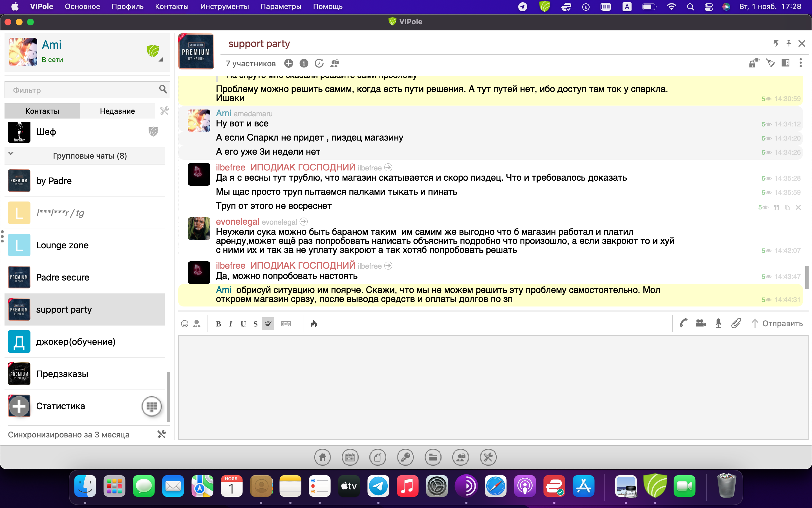Record a voice message with microphone icon
The height and width of the screenshot is (508, 812).
718,323
